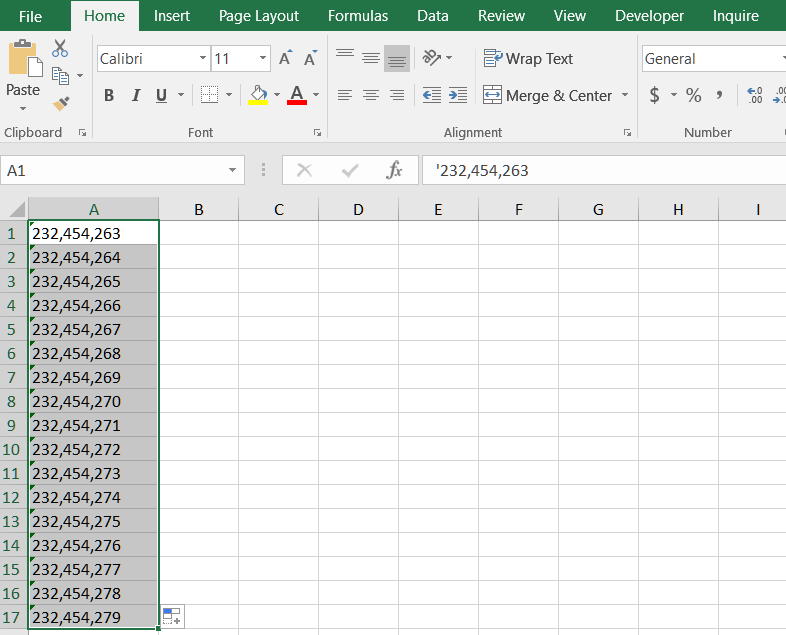786x635 pixels.
Task: Click the Increase Indent icon
Action: 458,95
